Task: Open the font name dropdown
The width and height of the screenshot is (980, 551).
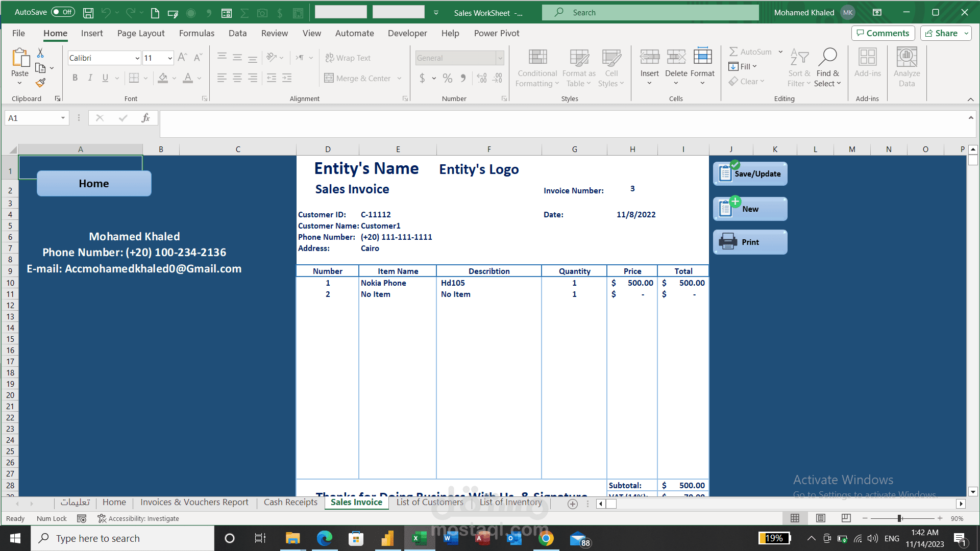Action: click(137, 58)
